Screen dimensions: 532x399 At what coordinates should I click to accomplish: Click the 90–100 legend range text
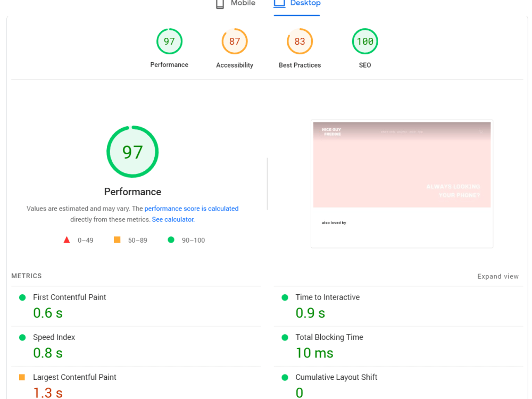point(193,240)
